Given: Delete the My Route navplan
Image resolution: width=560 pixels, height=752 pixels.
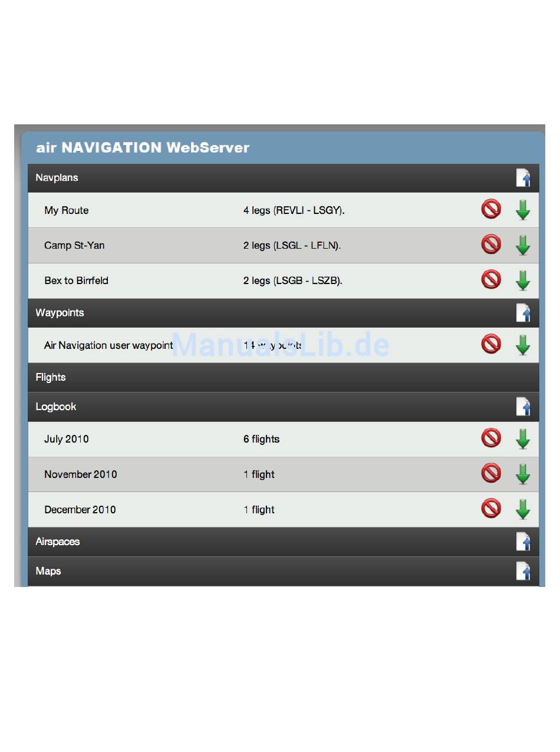Looking at the screenshot, I should (x=491, y=209).
